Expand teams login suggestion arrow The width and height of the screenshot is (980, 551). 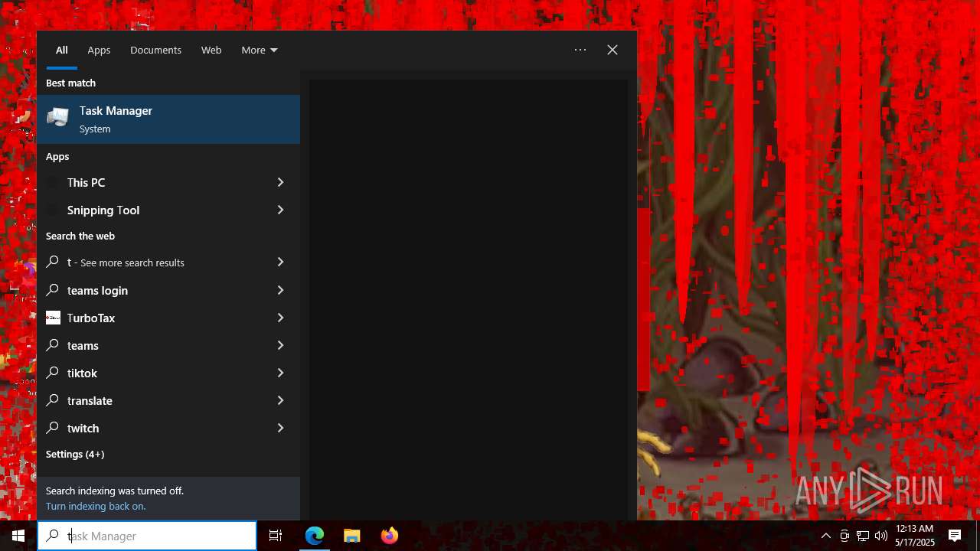pyautogui.click(x=280, y=290)
